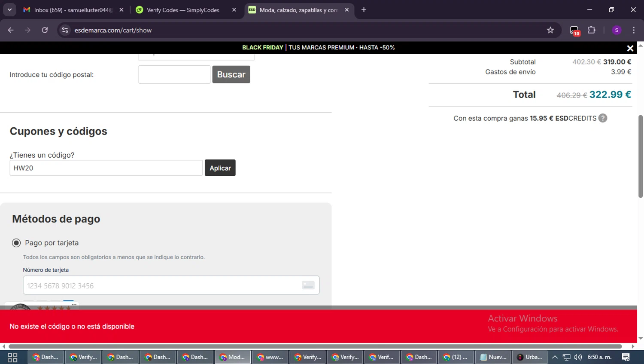Click the volume speaker tray icon

tap(578, 357)
